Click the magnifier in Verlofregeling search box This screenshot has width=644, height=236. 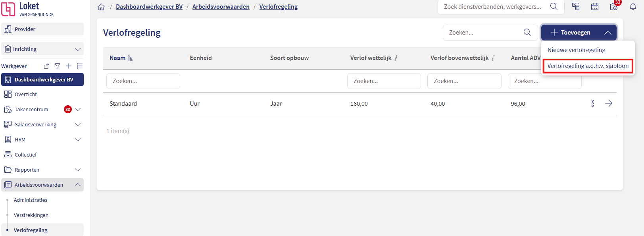[527, 32]
